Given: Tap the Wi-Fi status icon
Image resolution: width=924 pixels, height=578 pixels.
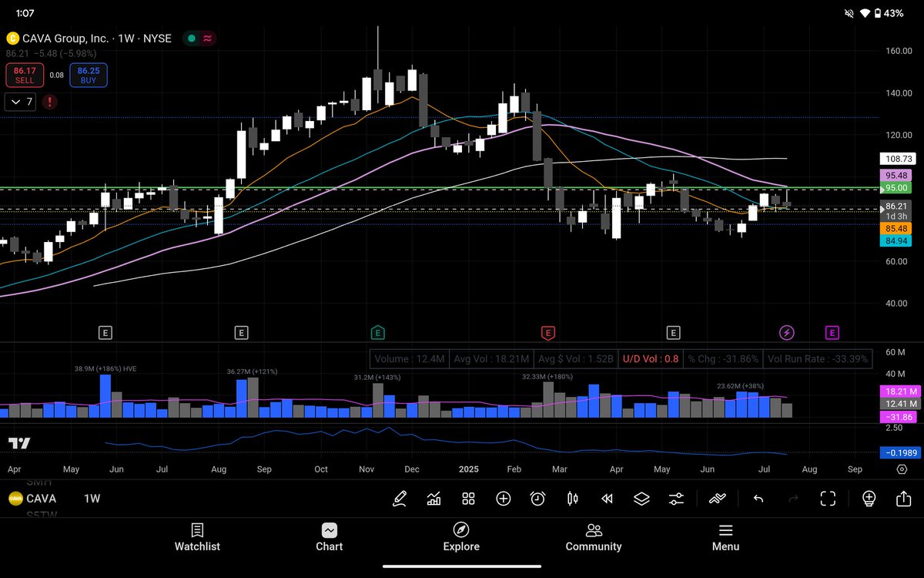Looking at the screenshot, I should [864, 13].
